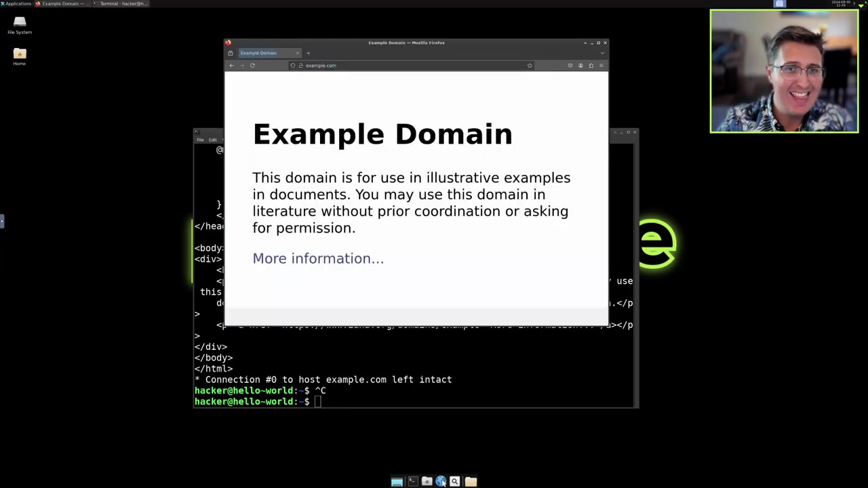
Task: Focus the example.com address bar
Action: [410, 66]
